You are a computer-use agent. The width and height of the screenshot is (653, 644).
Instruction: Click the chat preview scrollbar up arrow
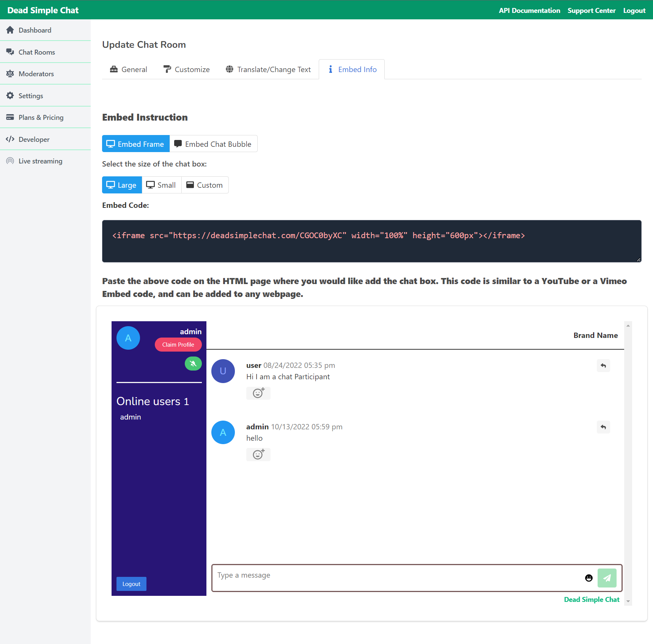point(628,325)
